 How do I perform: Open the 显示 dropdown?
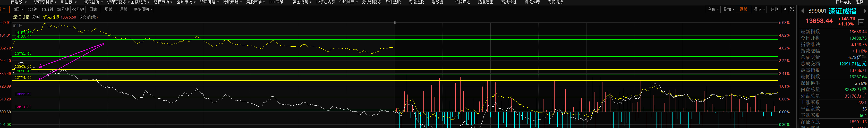759,10
